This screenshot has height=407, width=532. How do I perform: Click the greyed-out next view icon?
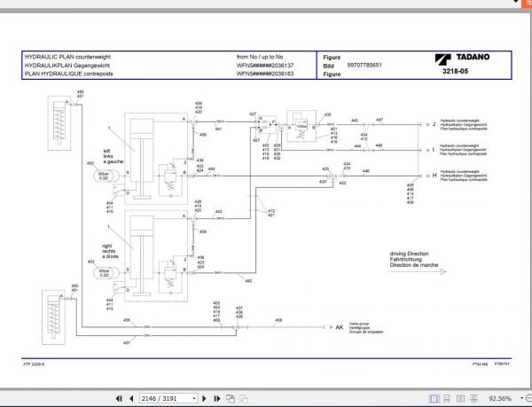[x=244, y=398]
